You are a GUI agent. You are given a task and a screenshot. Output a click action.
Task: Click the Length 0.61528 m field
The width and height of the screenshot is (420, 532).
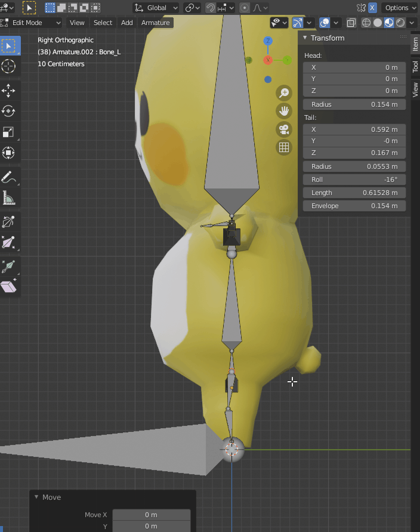click(x=354, y=193)
